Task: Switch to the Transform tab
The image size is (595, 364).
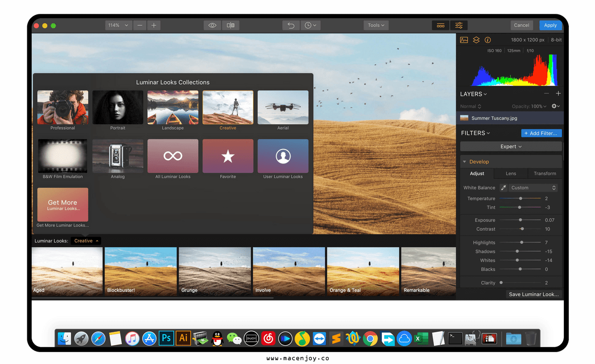Action: (545, 173)
